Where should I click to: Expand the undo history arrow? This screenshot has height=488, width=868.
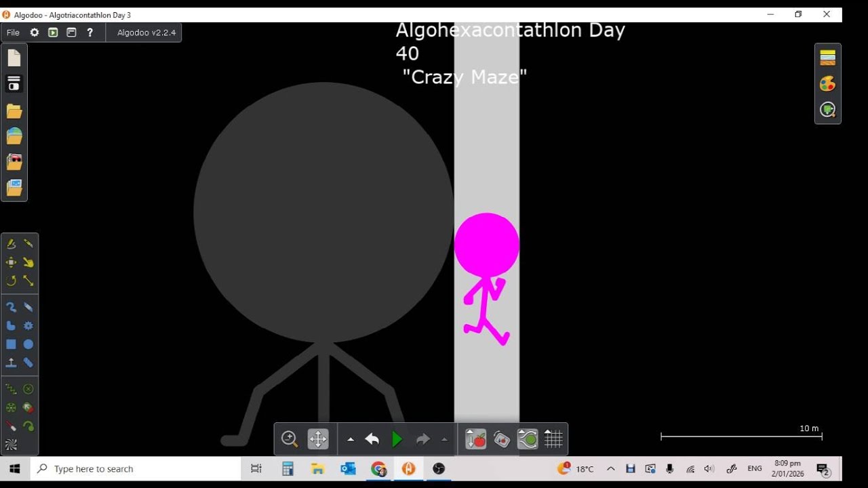351,440
